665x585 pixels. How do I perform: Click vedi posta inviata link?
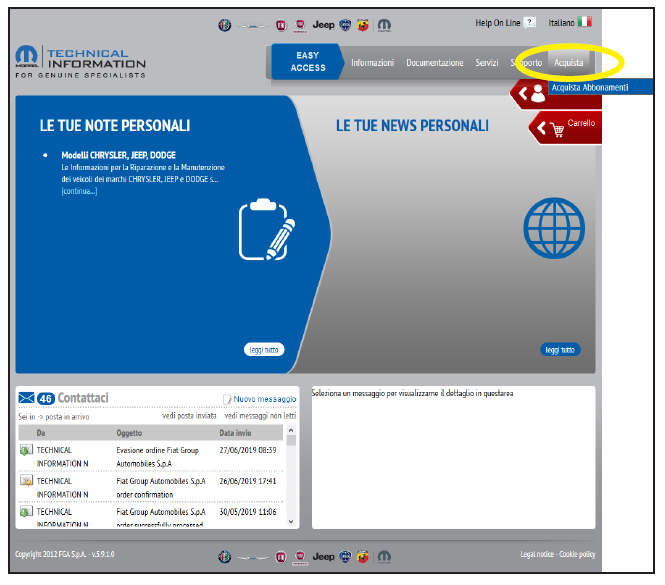[189, 416]
